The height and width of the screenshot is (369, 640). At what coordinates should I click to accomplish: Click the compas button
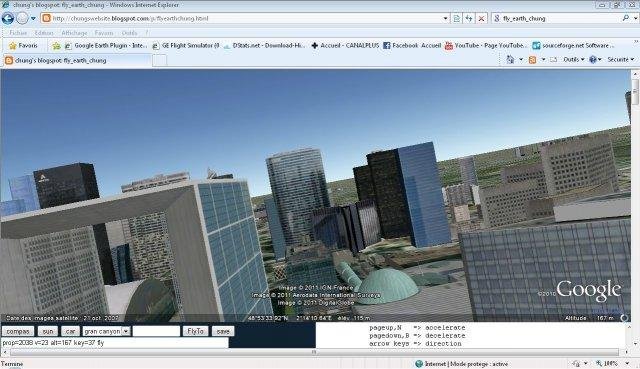pos(18,331)
